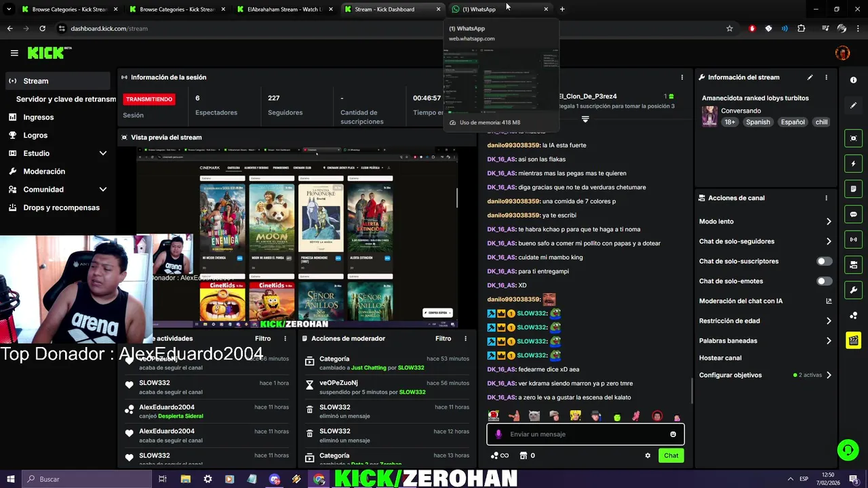Toggle the lightning bolt widget icon
The width and height of the screenshot is (868, 488).
point(853,163)
